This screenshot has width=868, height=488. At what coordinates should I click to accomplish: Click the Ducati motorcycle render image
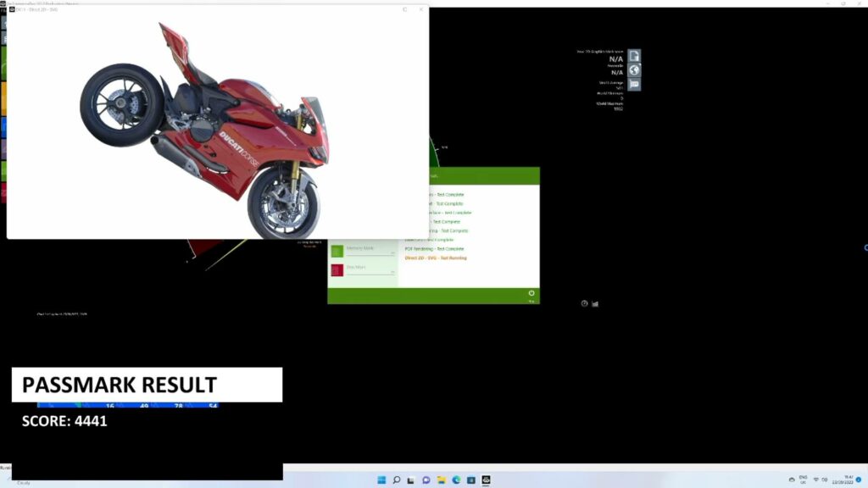pyautogui.click(x=205, y=131)
